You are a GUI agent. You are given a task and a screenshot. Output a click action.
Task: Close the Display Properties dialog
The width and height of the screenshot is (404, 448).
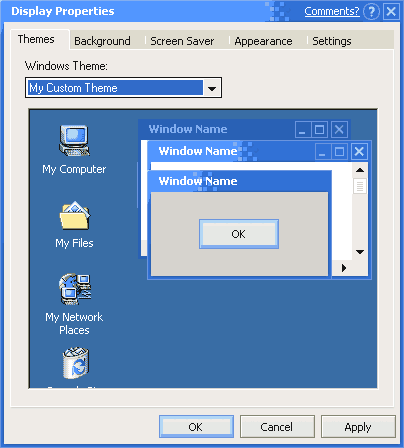(391, 12)
